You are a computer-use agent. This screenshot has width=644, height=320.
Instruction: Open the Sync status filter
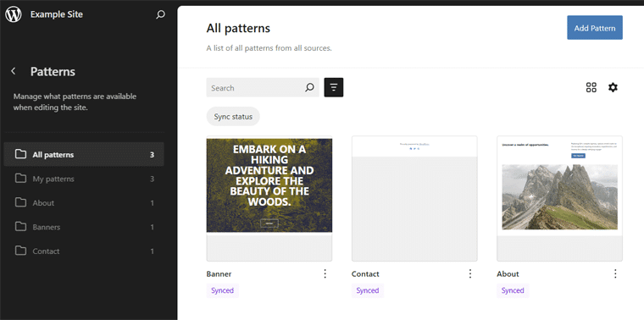pyautogui.click(x=233, y=117)
